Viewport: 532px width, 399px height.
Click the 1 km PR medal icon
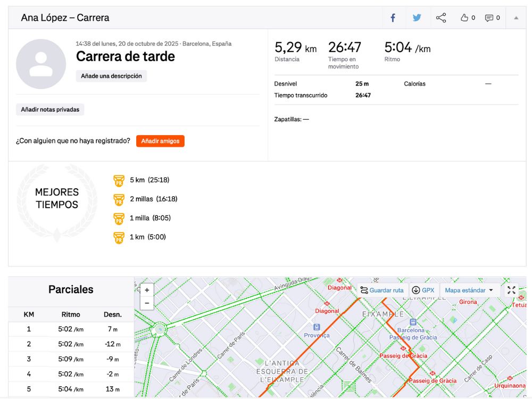(119, 237)
